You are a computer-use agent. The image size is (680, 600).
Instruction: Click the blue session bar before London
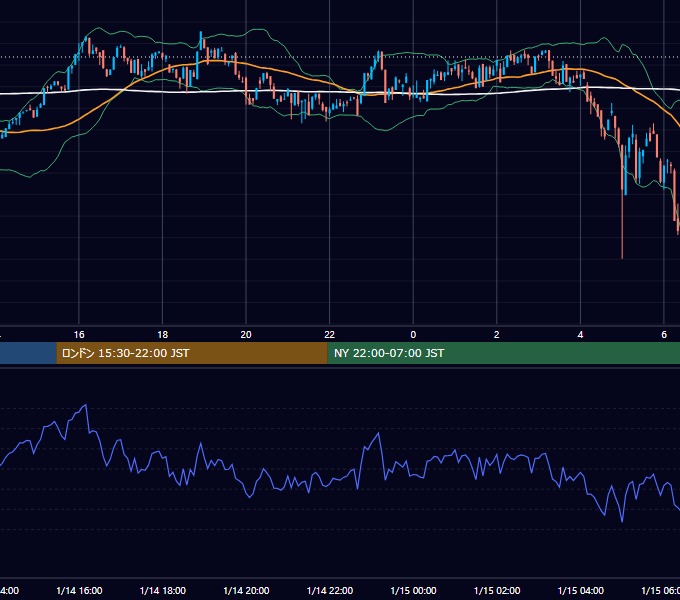tap(28, 353)
